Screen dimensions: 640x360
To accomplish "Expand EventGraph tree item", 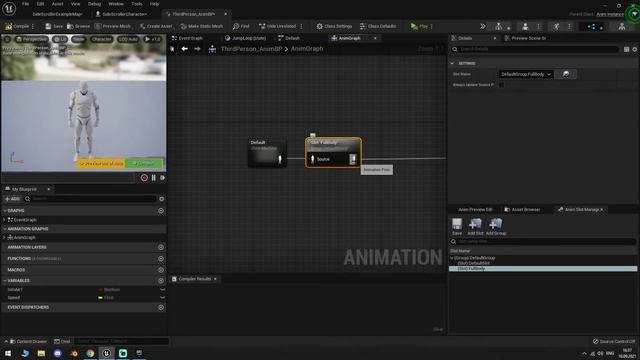I will [4, 220].
